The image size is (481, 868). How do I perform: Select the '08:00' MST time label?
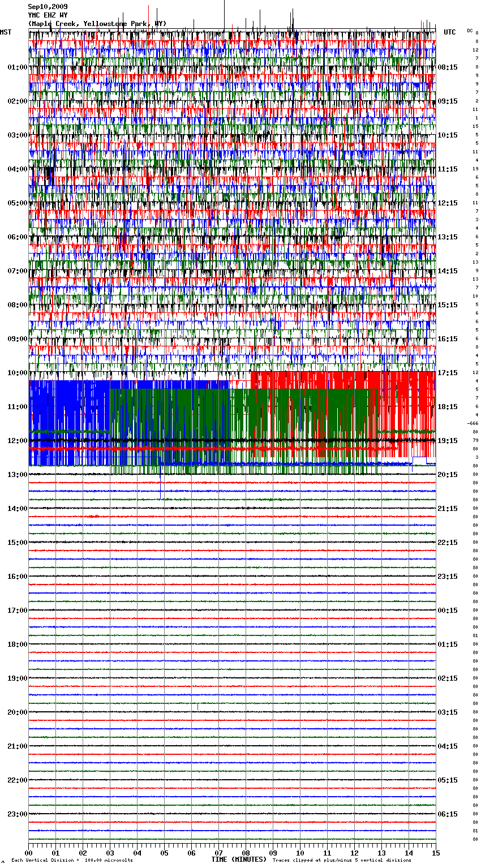[18, 305]
